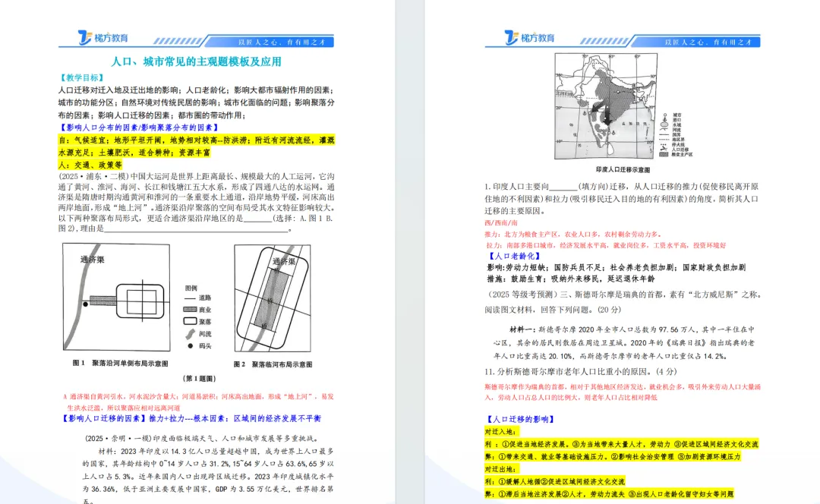The height and width of the screenshot is (504, 820).
Task: Click the red answer 西/西南/南
Action: (x=500, y=222)
